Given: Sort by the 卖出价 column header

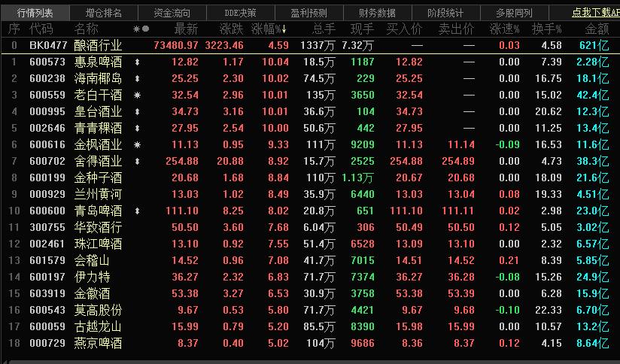Looking at the screenshot, I should (x=456, y=29).
